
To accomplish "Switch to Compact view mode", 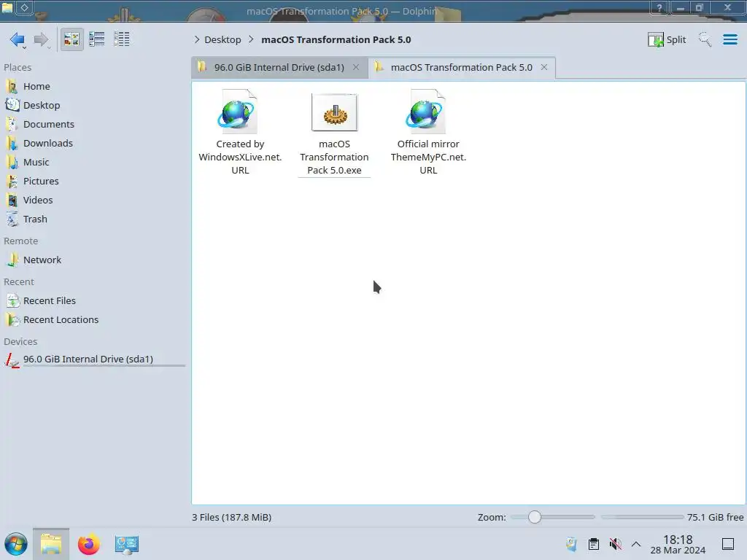I will click(97, 39).
